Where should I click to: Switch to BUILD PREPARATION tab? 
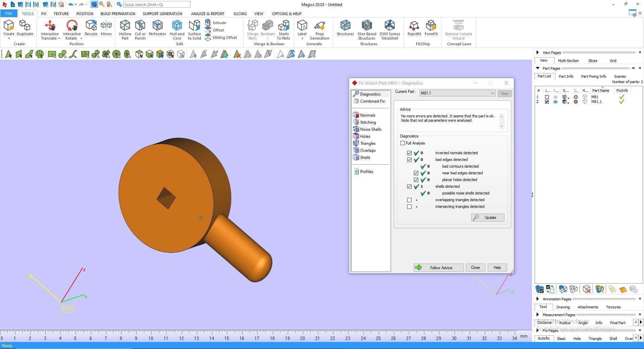118,14
